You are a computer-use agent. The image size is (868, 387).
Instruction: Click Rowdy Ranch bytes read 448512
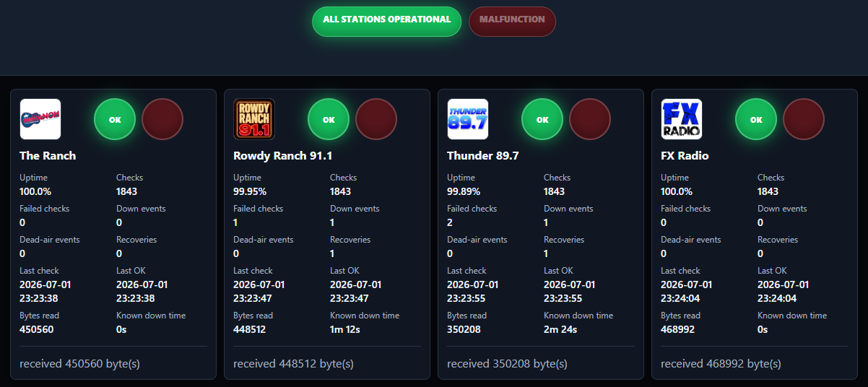(x=251, y=329)
